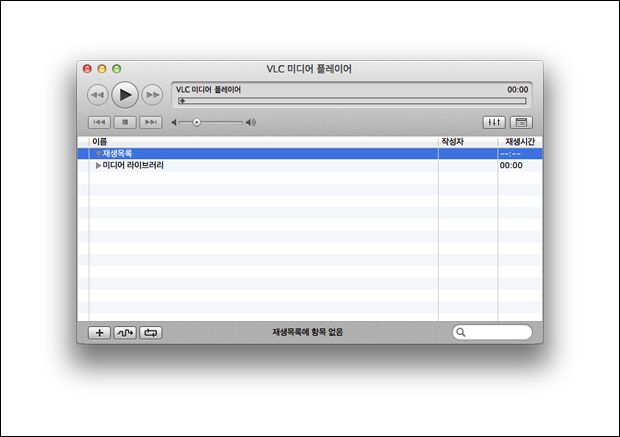Viewport: 620px width, 437px height.
Task: Click the playlist search field
Action: 492,332
